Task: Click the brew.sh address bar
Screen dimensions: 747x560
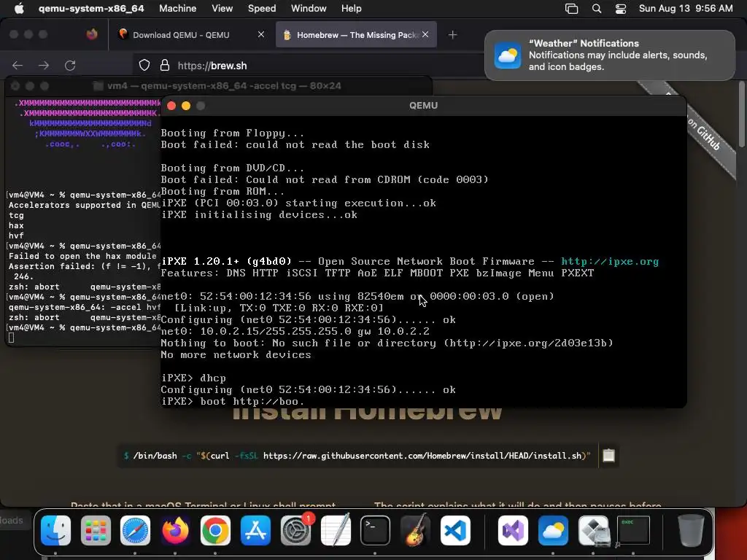Action: (x=307, y=65)
